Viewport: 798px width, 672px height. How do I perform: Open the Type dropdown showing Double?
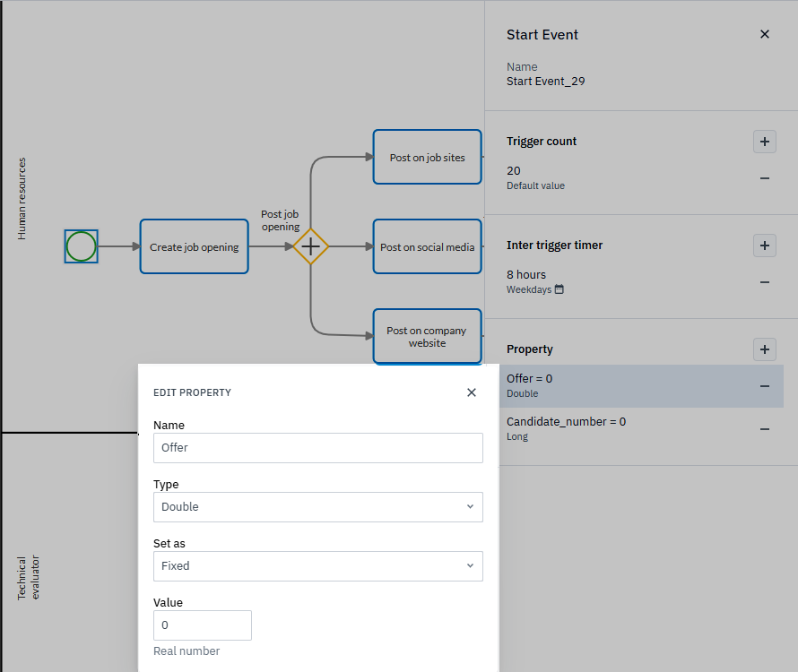(317, 507)
